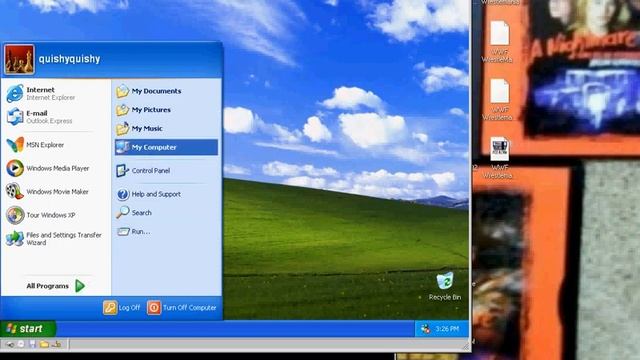The image size is (640, 360).
Task: Click the 3:26 PM taskbar clock
Action: pos(447,329)
